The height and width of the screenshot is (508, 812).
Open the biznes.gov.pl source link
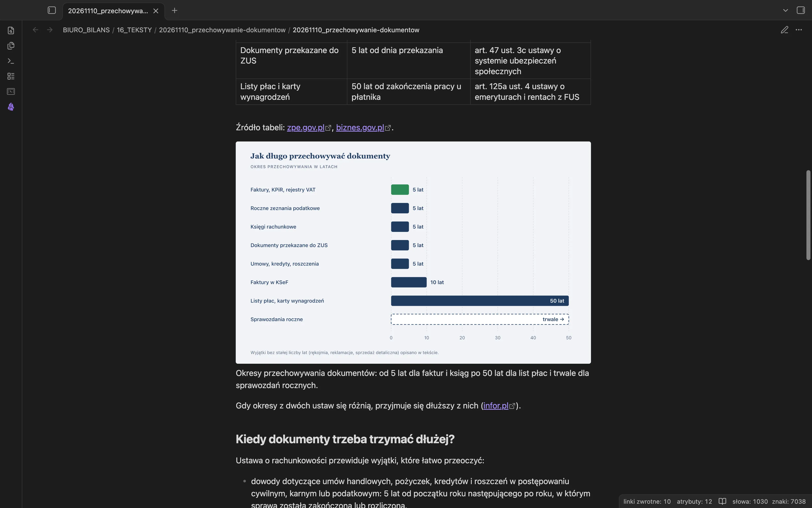click(360, 128)
